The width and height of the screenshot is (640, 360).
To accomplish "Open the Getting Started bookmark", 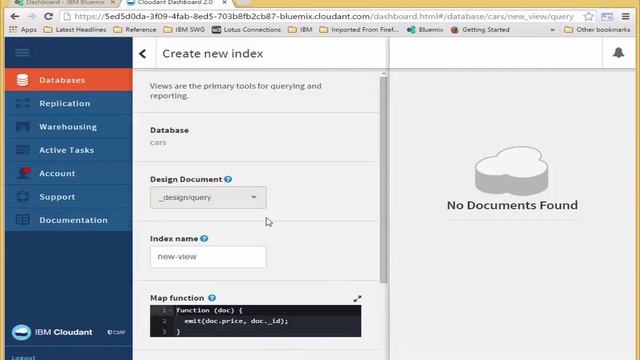I will [x=480, y=30].
